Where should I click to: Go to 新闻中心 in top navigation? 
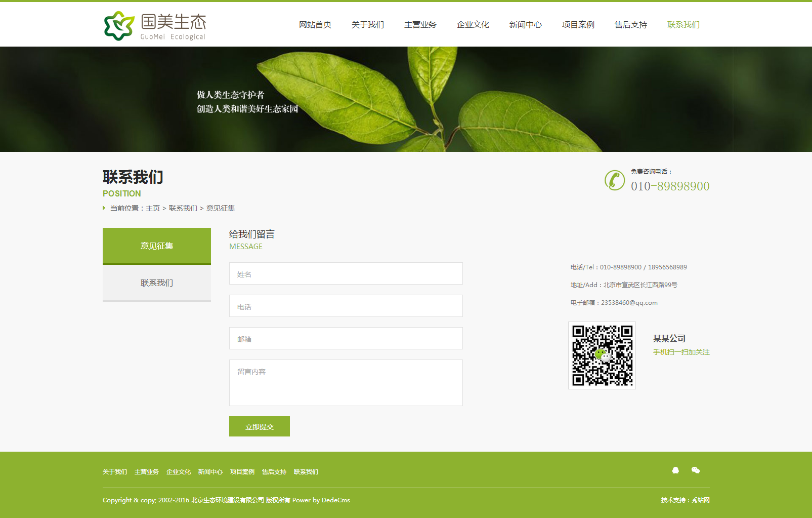(x=525, y=25)
